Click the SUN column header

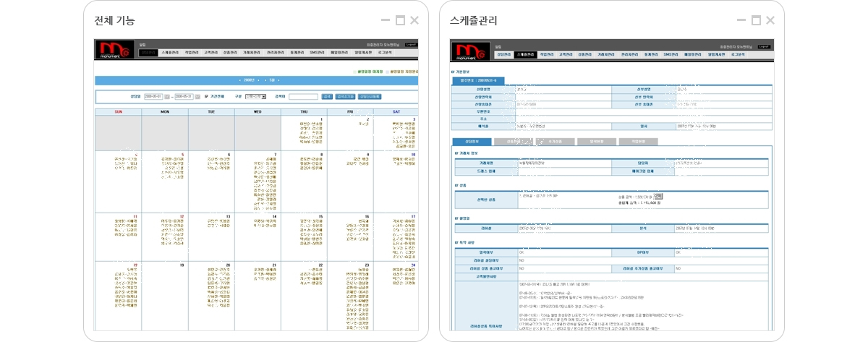point(118,111)
